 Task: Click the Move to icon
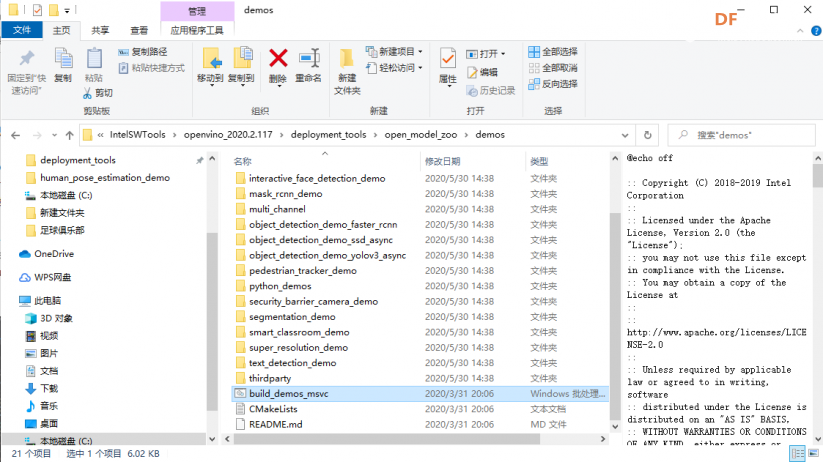tap(211, 59)
